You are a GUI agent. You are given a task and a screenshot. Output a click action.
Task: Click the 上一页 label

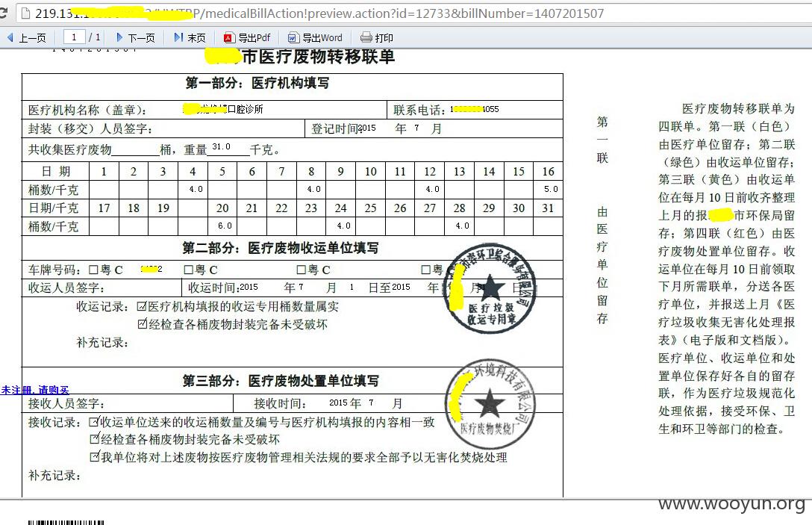click(x=33, y=38)
